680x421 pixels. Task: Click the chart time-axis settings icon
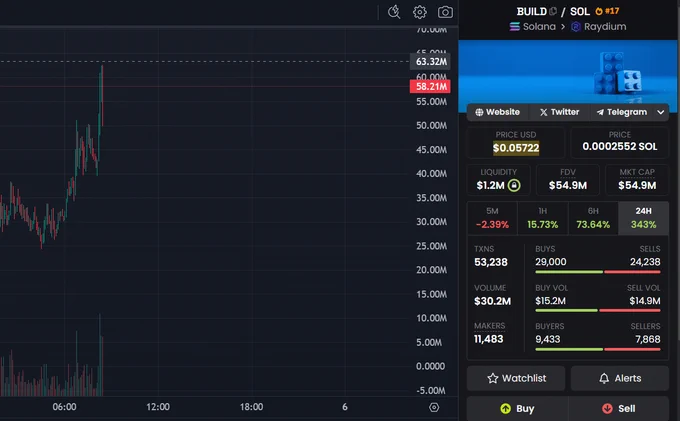click(x=434, y=407)
